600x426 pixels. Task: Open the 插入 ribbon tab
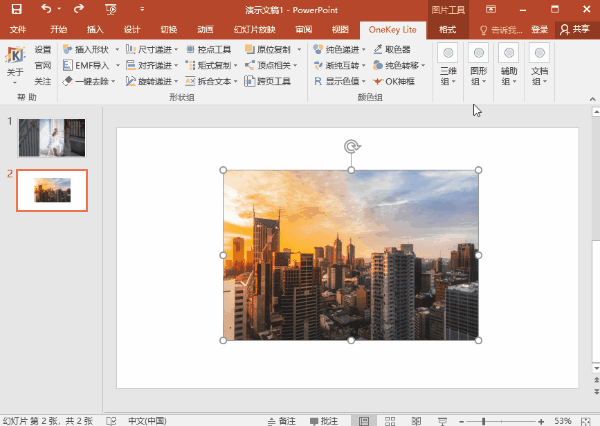pos(95,30)
